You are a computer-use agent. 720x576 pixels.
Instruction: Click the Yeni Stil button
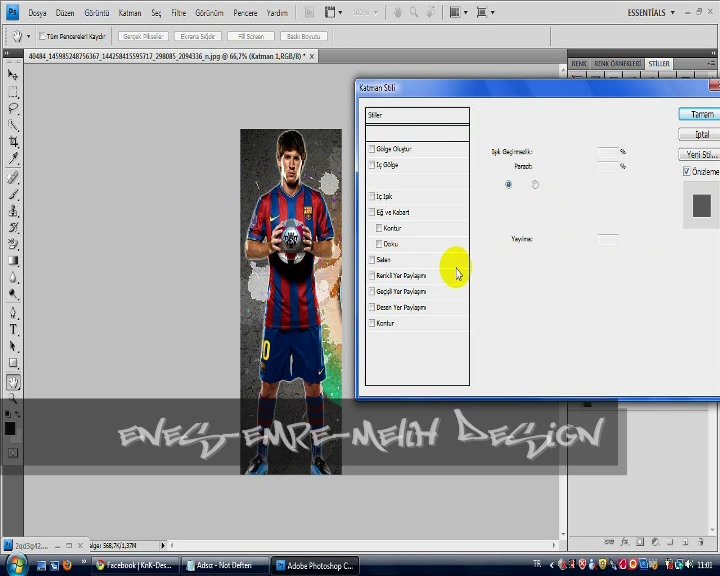coord(699,154)
